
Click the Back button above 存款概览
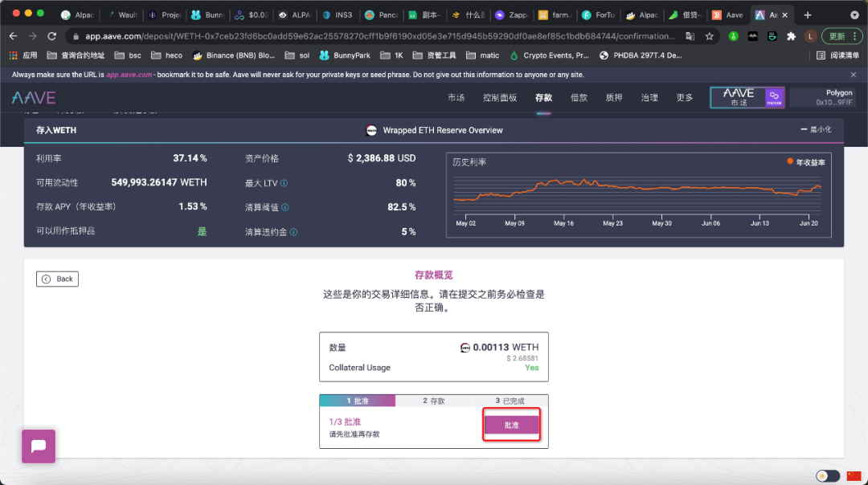pyautogui.click(x=57, y=279)
